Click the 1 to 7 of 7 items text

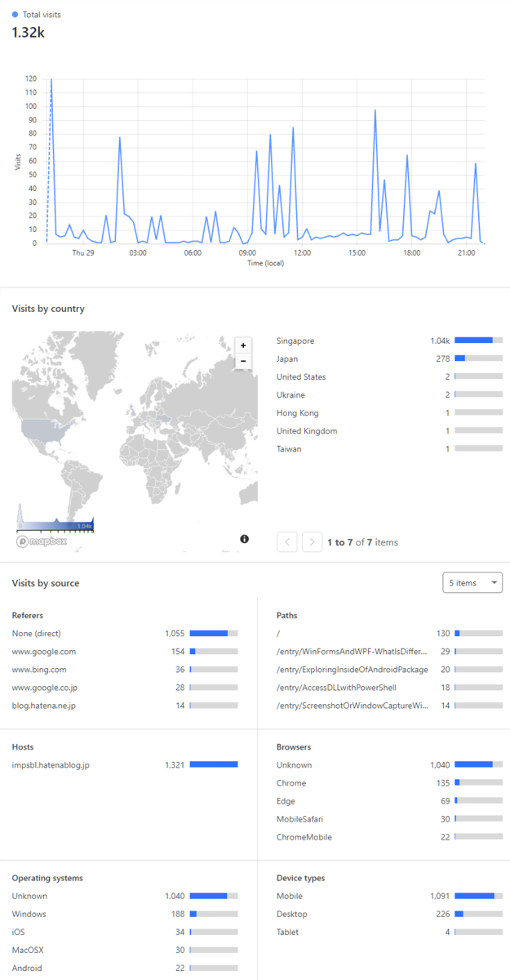point(362,542)
